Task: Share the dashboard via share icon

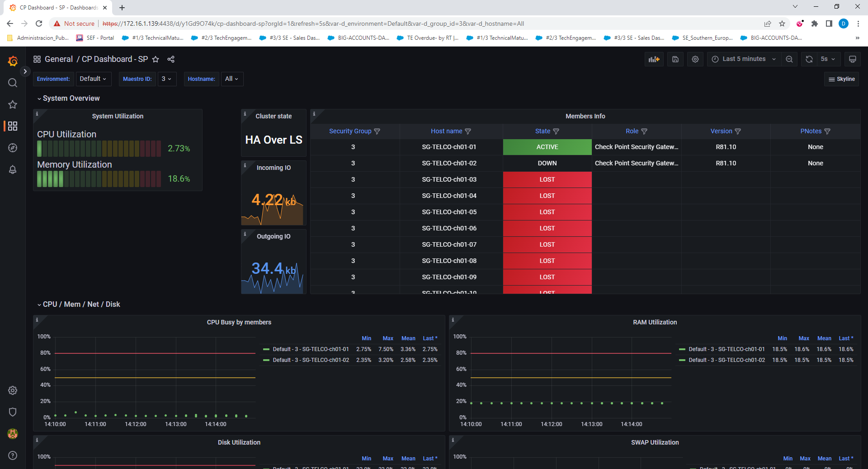Action: coord(171,59)
